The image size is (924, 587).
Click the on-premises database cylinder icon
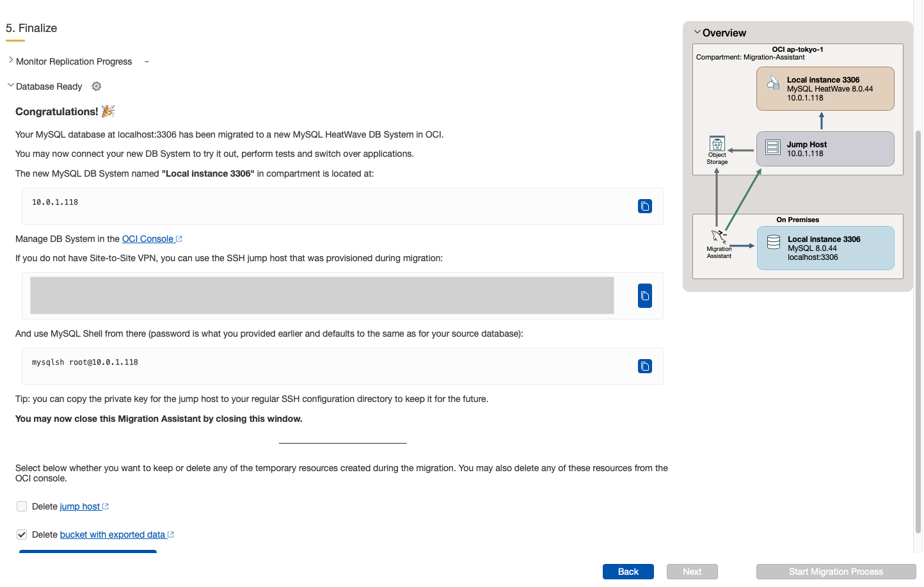coord(773,242)
